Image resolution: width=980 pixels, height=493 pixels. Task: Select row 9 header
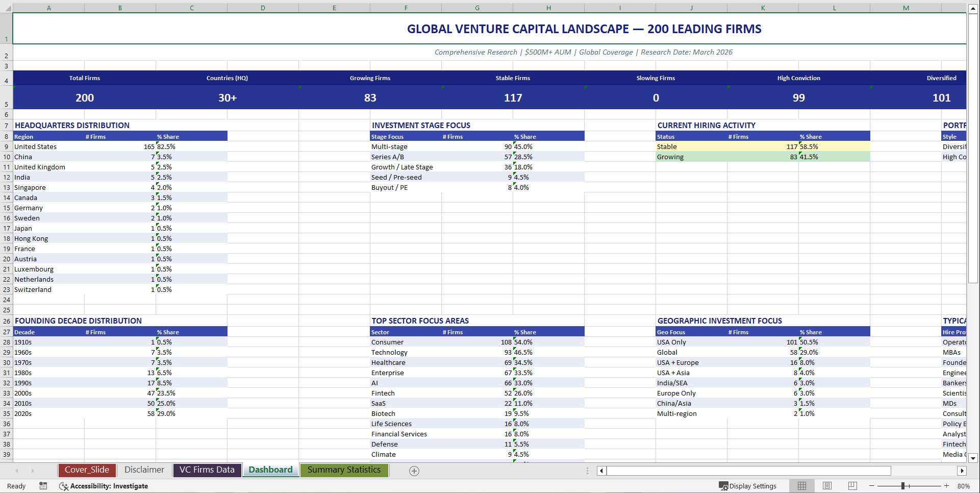tap(7, 146)
